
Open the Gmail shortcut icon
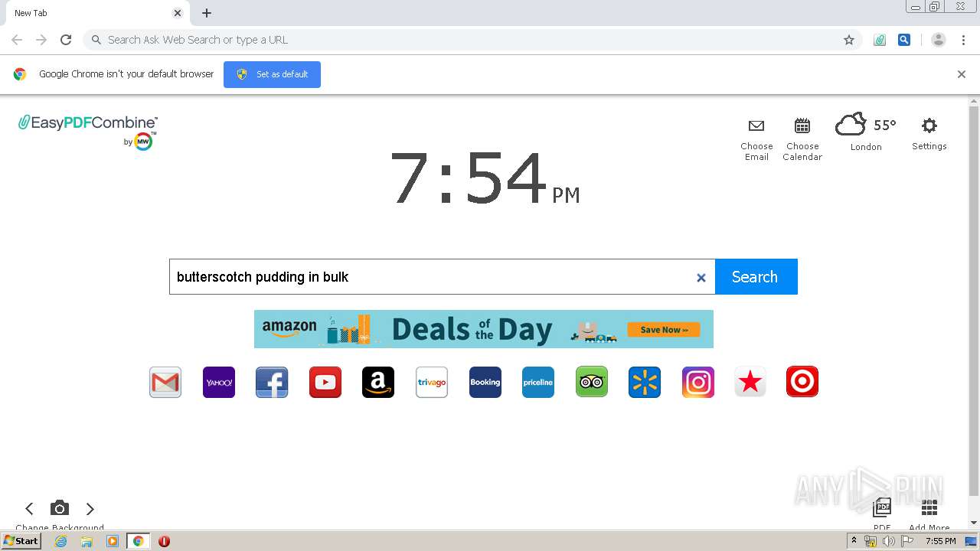(165, 382)
